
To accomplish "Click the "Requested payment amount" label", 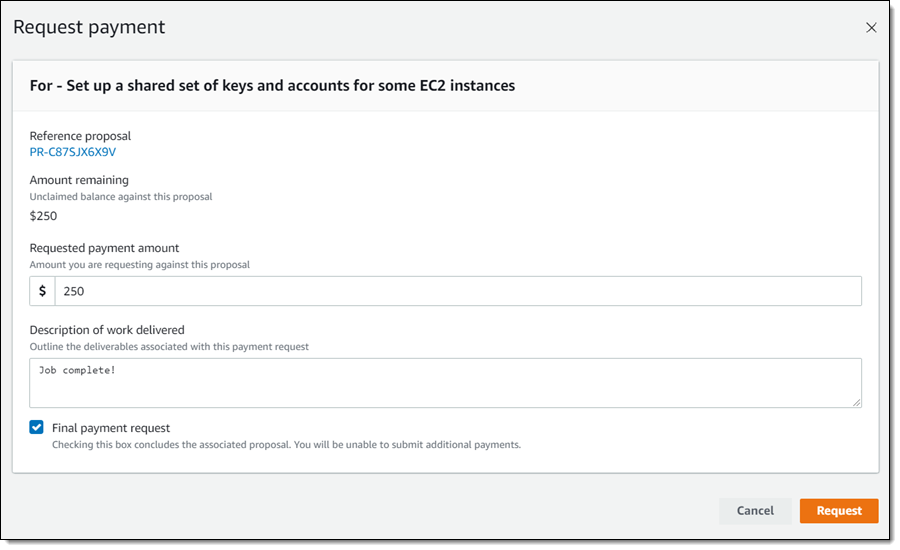I will (104, 248).
